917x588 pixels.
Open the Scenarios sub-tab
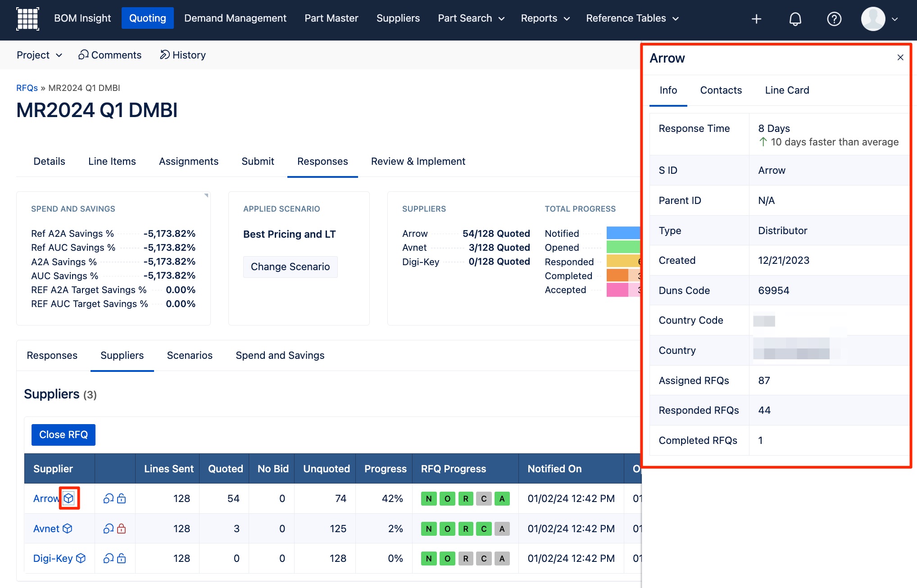190,355
